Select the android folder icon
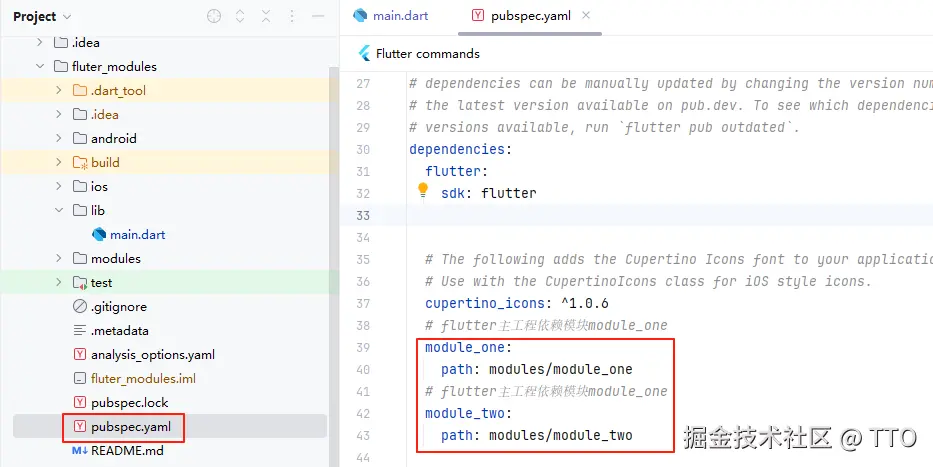Screen dimensions: 933x467 (79, 138)
